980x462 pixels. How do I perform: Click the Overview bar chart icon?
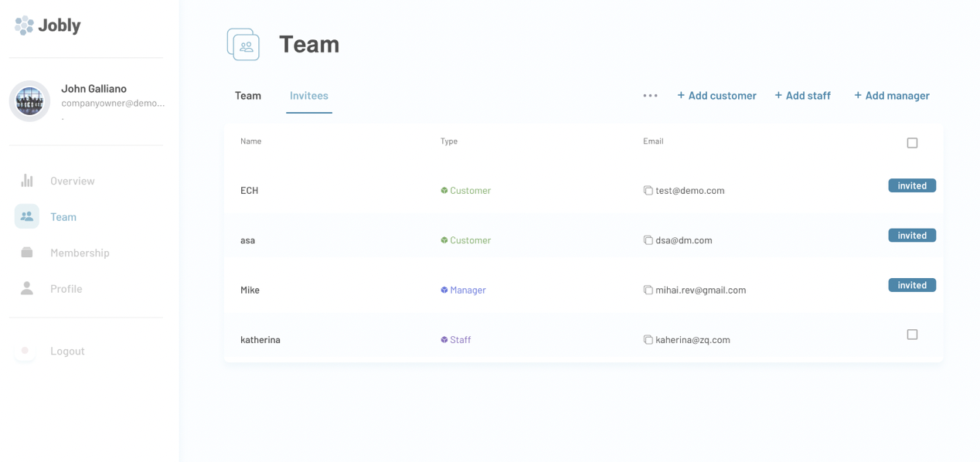(x=27, y=181)
